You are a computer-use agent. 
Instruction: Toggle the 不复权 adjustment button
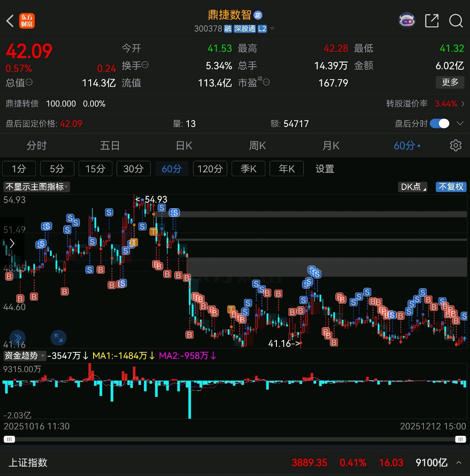click(451, 187)
